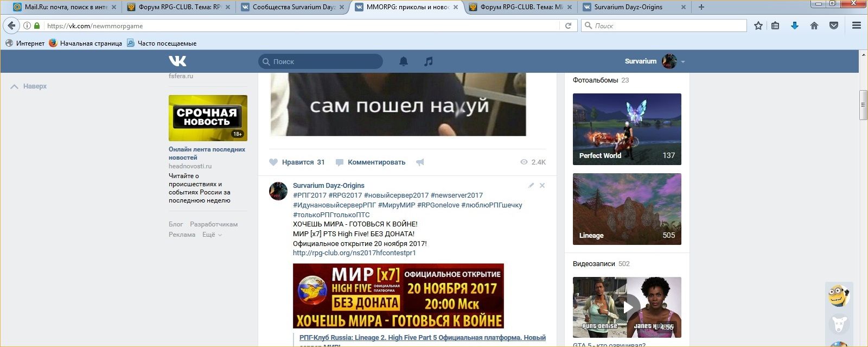Delete the post with X icon
868x347 pixels.
542,185
